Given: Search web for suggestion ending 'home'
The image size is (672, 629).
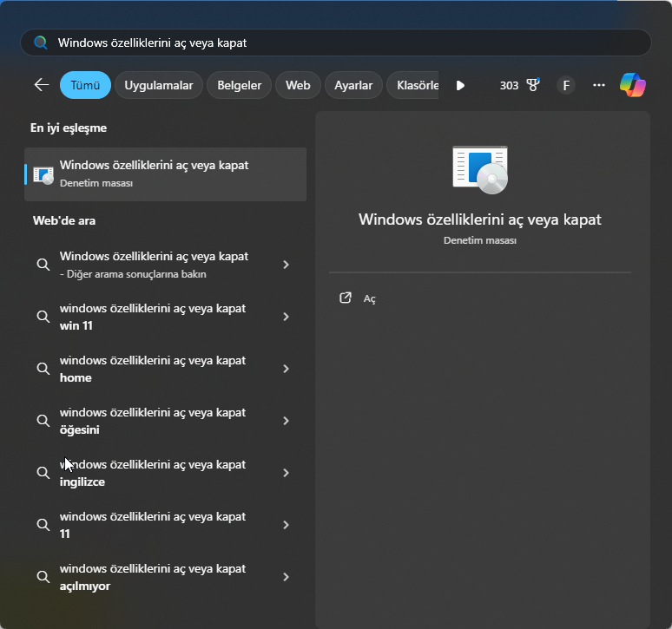Looking at the screenshot, I should pos(166,369).
